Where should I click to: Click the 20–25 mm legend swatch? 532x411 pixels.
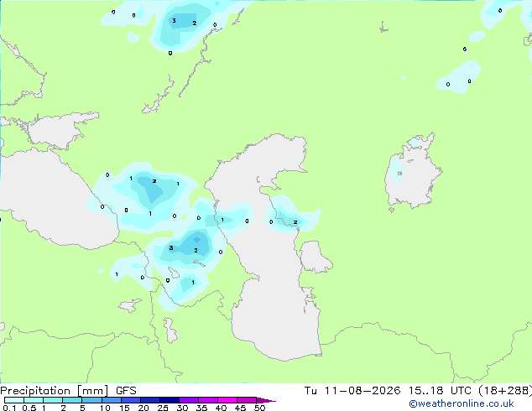(x=150, y=400)
